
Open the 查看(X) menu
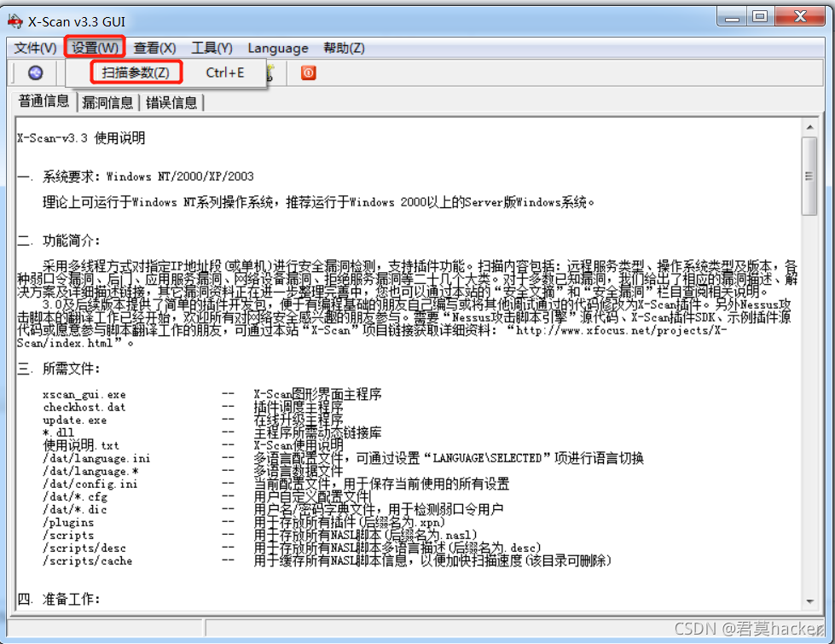(x=154, y=48)
